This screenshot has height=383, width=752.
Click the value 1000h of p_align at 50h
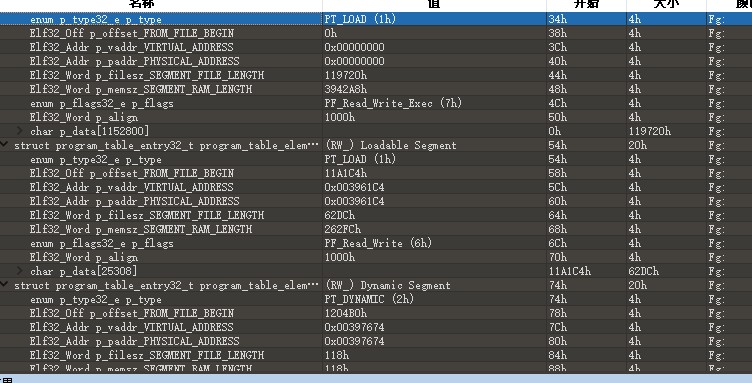pyautogui.click(x=340, y=117)
